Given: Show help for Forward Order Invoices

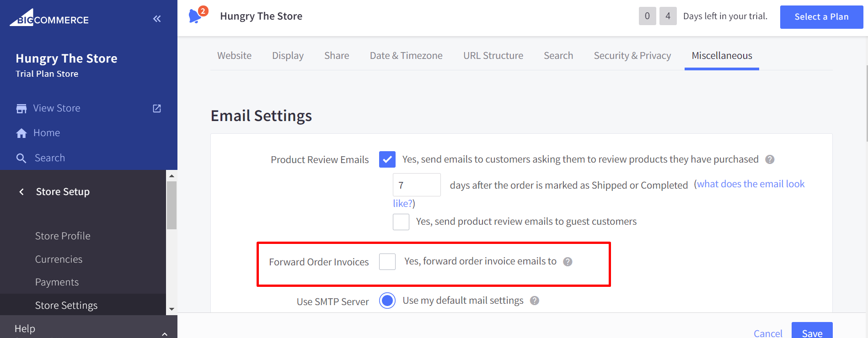Looking at the screenshot, I should (568, 262).
